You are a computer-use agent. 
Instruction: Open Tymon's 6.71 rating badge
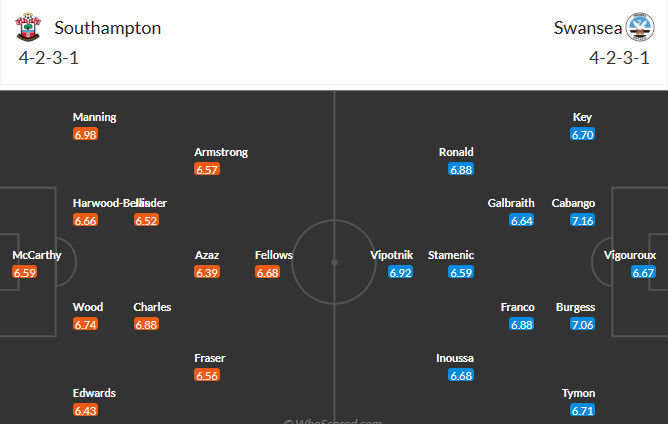583,410
